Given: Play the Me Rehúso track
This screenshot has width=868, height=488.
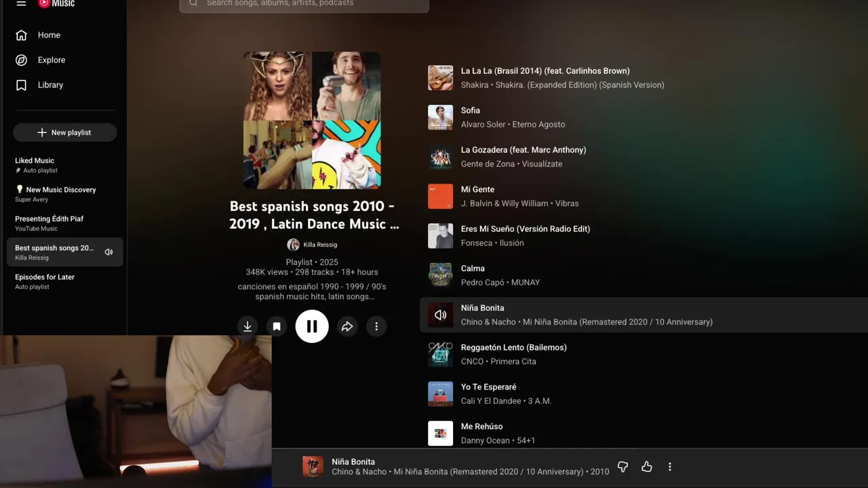Looking at the screenshot, I should coord(481,427).
